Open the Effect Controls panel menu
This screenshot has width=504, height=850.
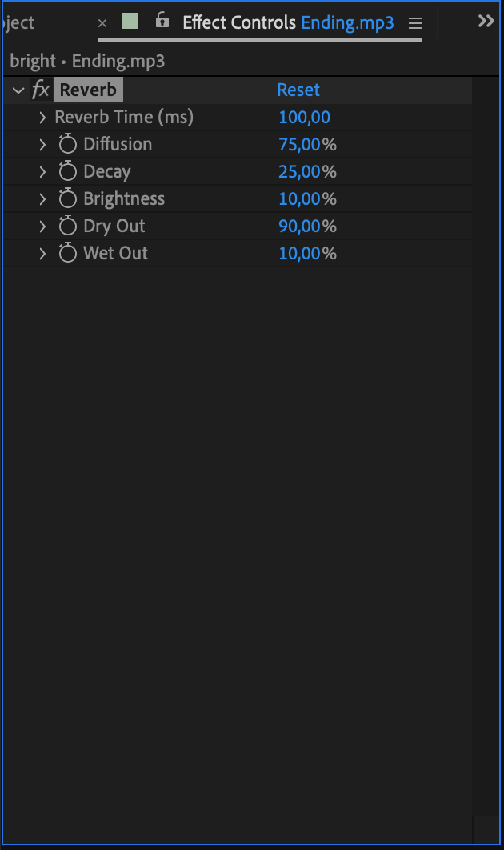(x=414, y=23)
